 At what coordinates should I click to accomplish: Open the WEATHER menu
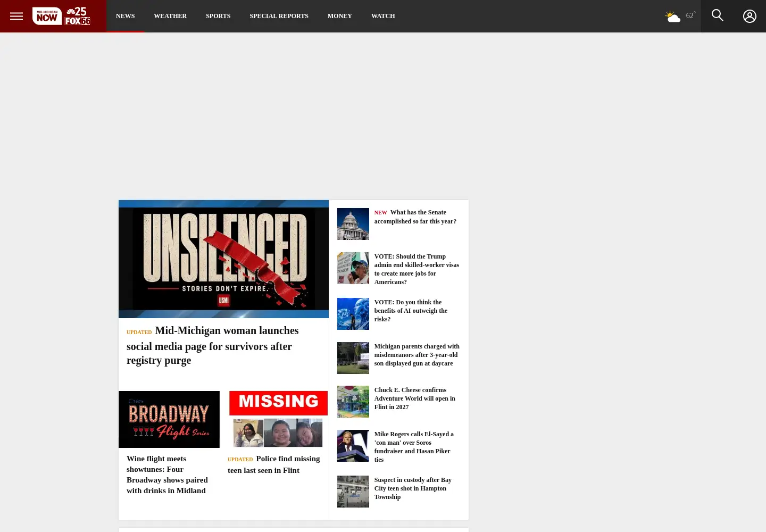(x=170, y=16)
